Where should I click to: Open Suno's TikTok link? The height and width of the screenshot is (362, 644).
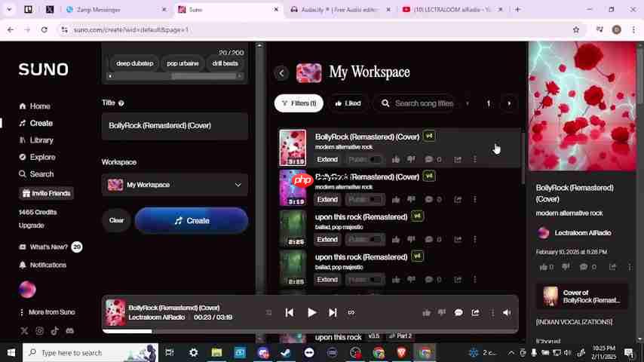pos(54,331)
